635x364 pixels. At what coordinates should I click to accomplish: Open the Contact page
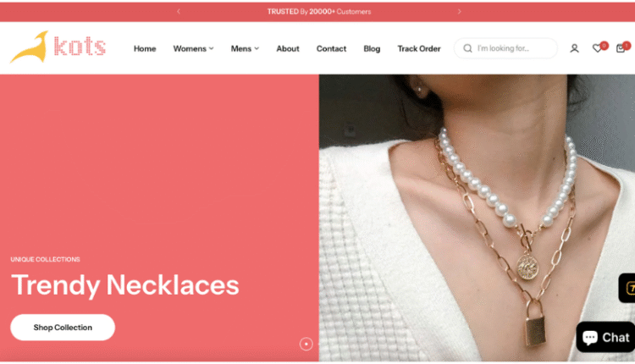coord(331,48)
